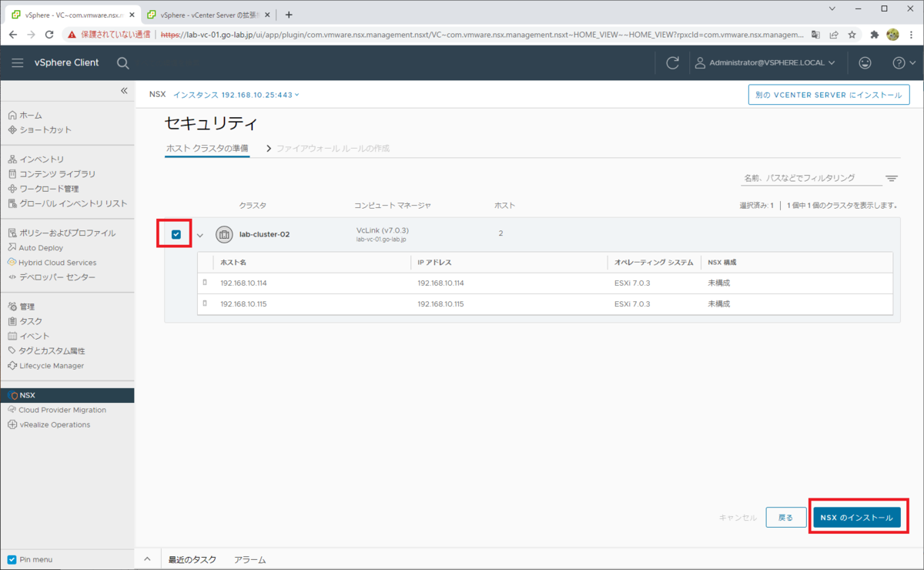Click the browser share icon

(834, 35)
